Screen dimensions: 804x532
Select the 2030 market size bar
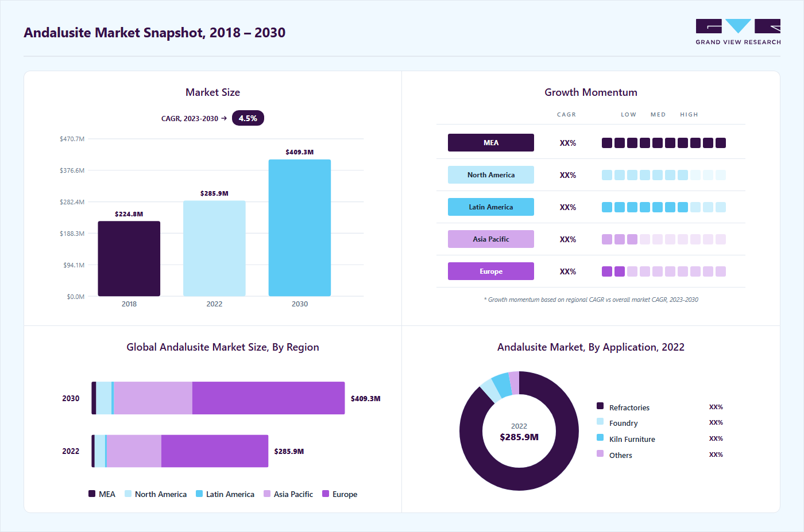coord(300,228)
